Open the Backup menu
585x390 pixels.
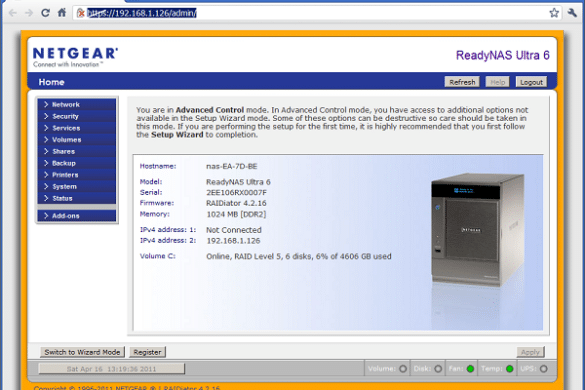pos(77,163)
